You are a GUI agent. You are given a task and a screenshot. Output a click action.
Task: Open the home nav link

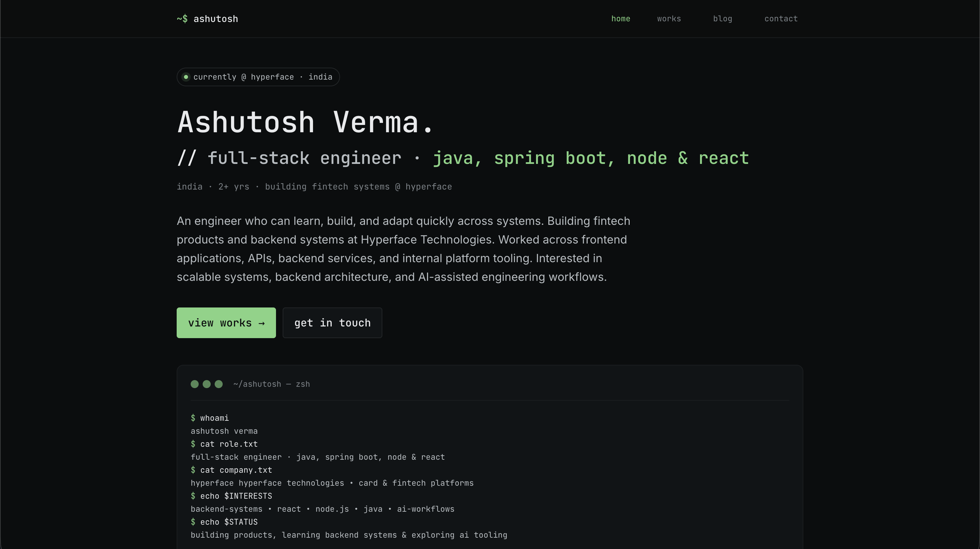[x=620, y=19]
